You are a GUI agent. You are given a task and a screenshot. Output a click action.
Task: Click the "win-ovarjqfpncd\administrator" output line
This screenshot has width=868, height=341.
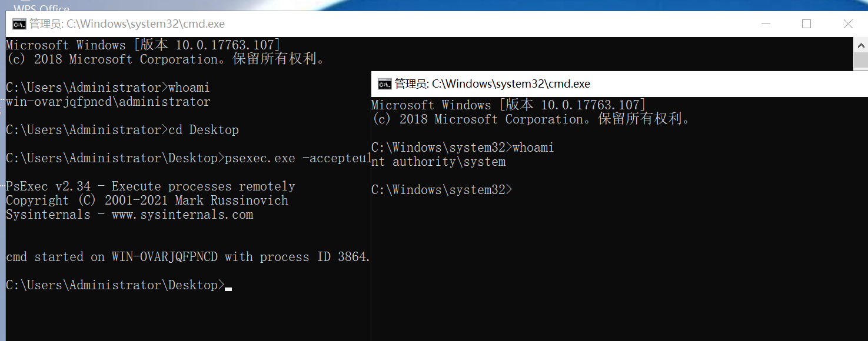pyautogui.click(x=108, y=102)
